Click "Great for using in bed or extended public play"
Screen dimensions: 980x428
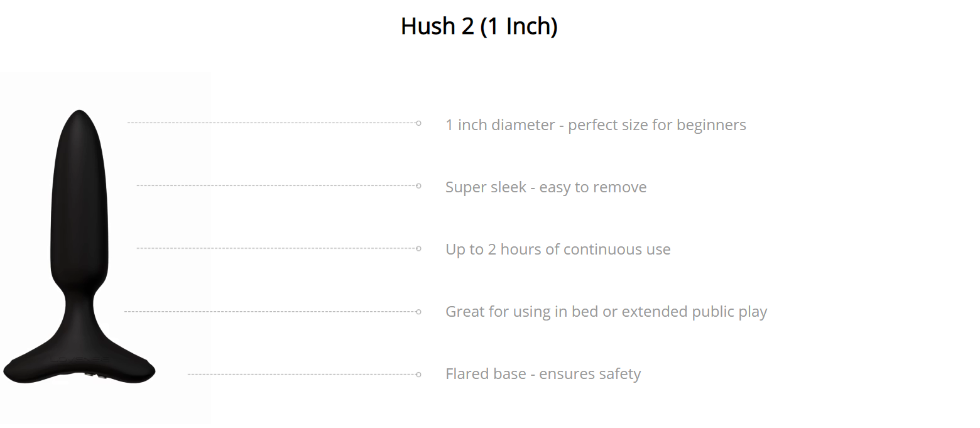pyautogui.click(x=606, y=311)
